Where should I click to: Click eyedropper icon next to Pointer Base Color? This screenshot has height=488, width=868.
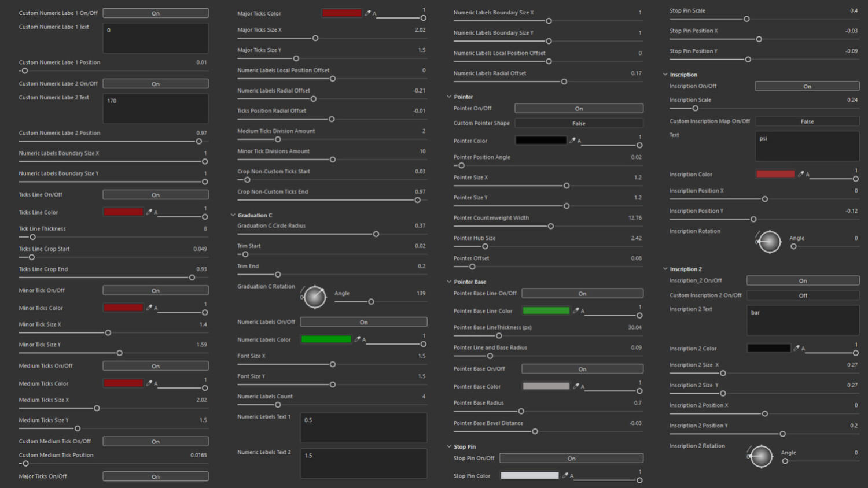(x=576, y=386)
